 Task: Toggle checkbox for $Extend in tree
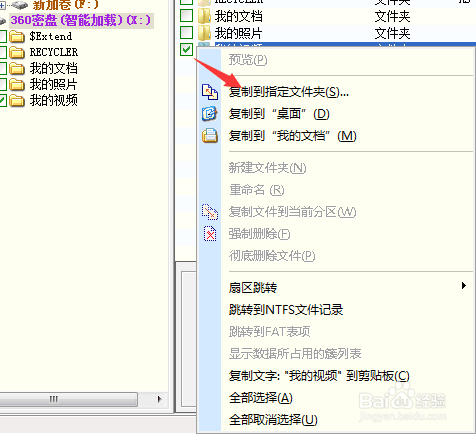coord(3,37)
